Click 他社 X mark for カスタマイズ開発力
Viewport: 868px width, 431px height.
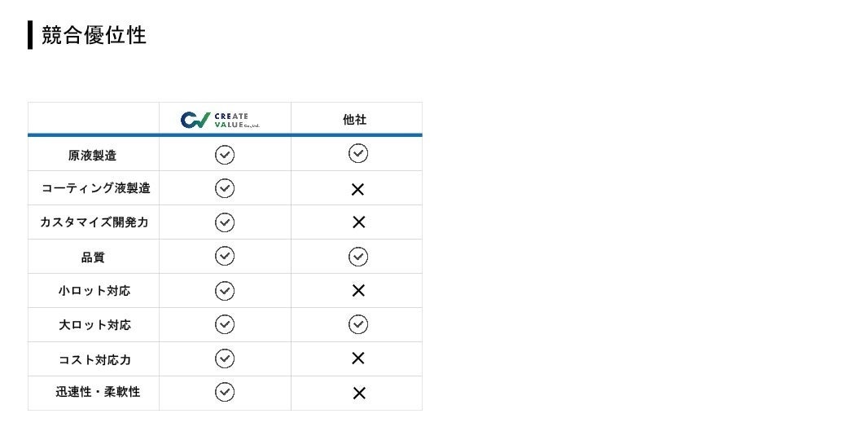[357, 222]
